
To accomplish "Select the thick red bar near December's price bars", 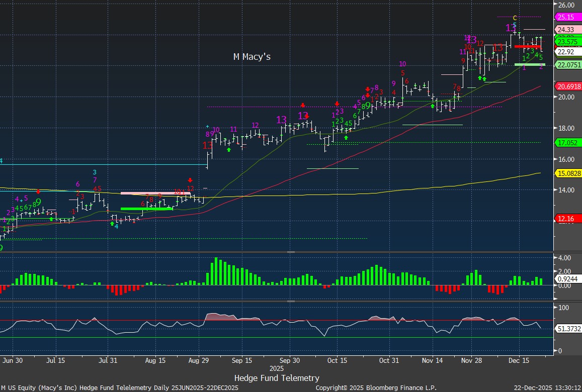I will pyautogui.click(x=527, y=47).
